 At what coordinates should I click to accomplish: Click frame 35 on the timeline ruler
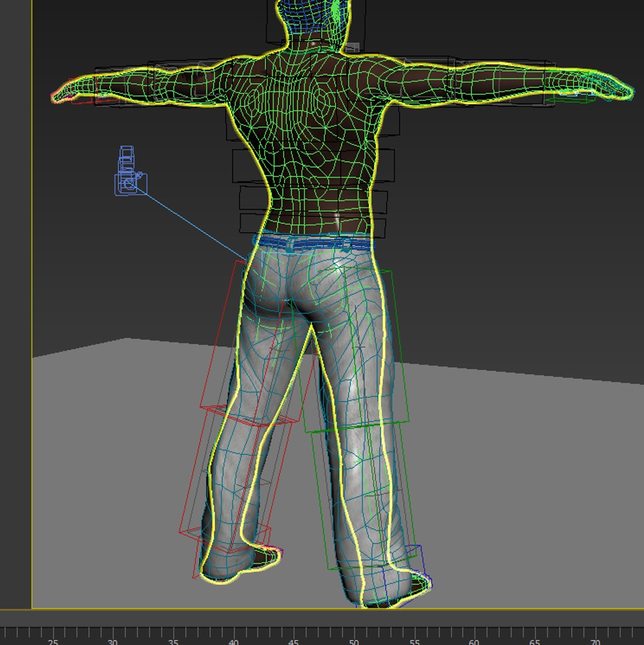pyautogui.click(x=173, y=641)
